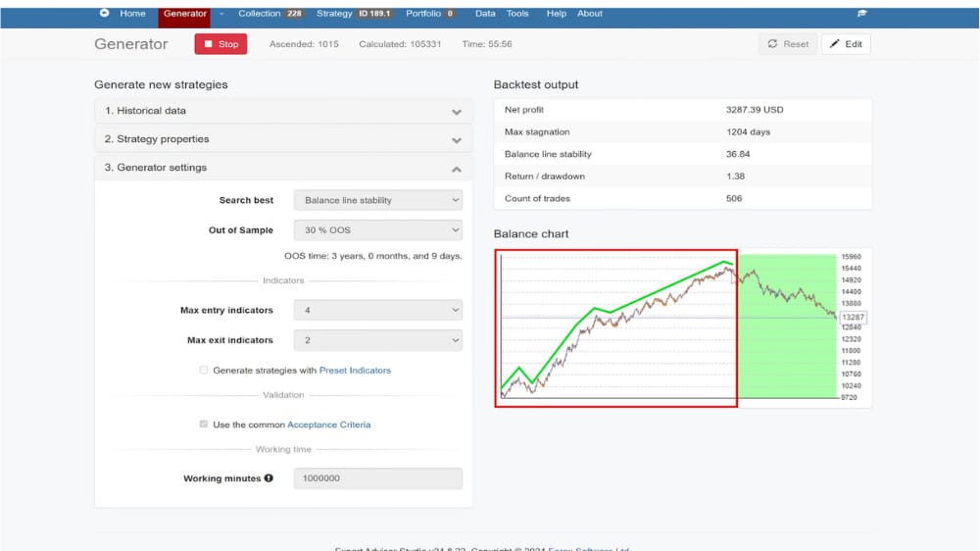Open the Out of Sample dropdown

coord(377,230)
